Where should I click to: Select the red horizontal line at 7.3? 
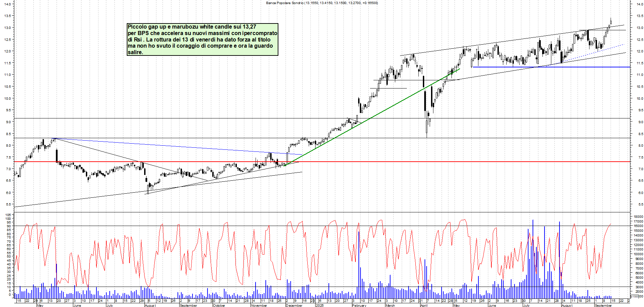pyautogui.click(x=322, y=162)
